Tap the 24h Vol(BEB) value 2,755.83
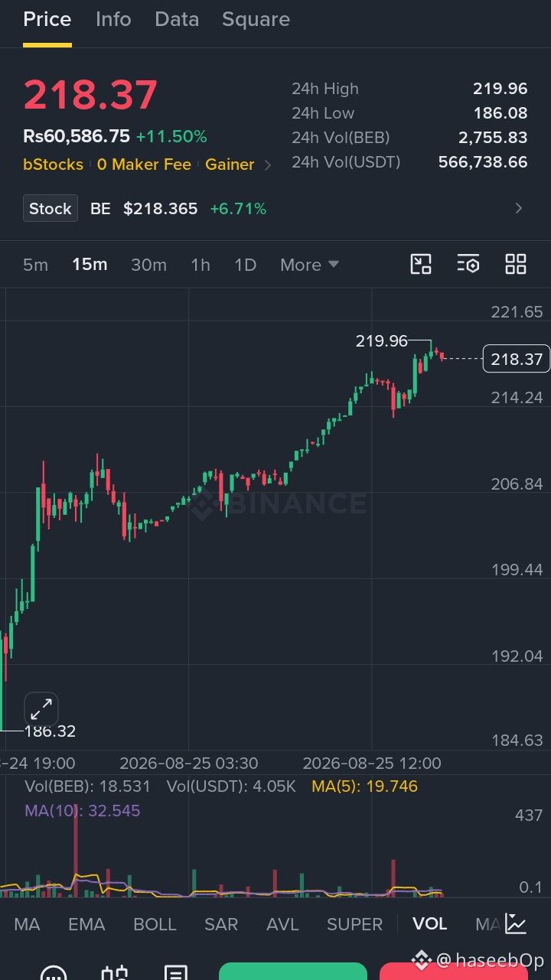This screenshot has height=980, width=551. pyautogui.click(x=493, y=138)
